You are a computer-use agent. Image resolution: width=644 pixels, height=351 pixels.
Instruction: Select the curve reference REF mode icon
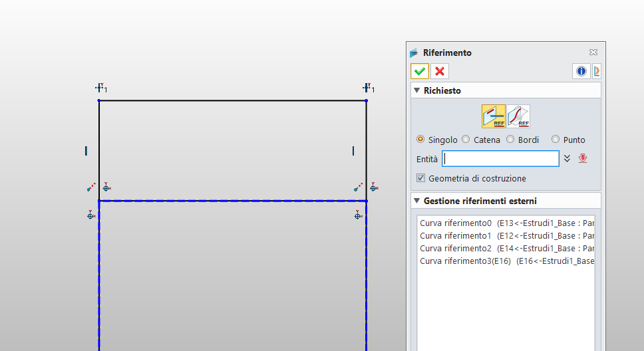point(494,116)
